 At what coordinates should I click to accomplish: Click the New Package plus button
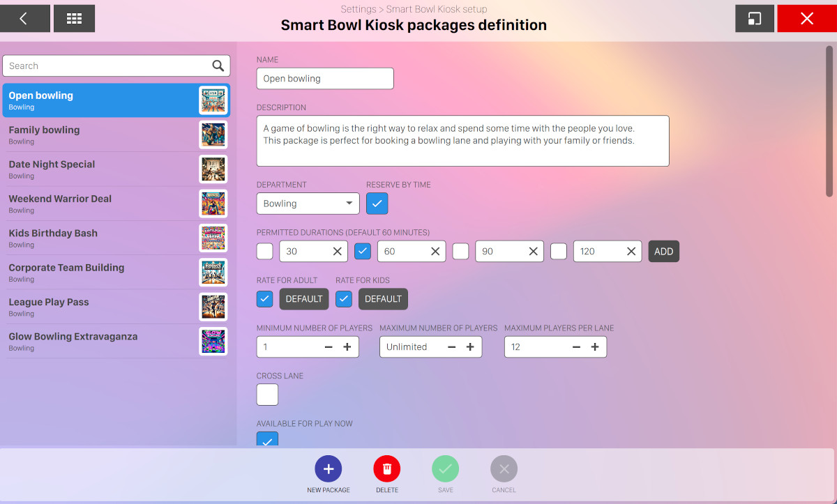click(x=329, y=469)
